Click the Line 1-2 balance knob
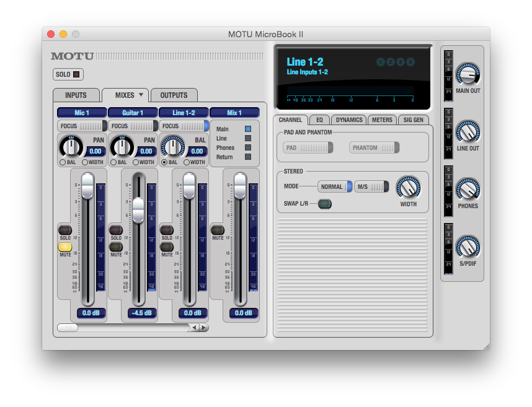 coord(173,147)
